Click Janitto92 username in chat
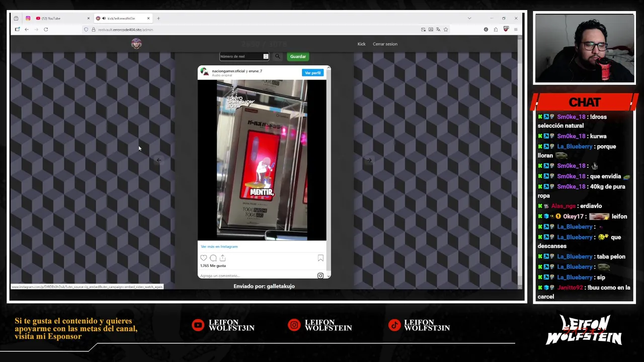 click(x=570, y=288)
